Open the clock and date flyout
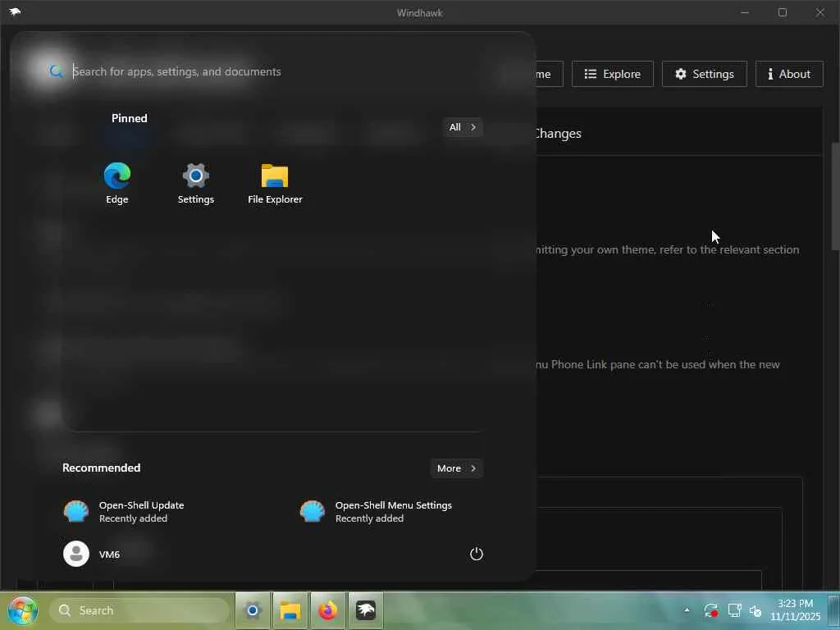 point(795,610)
